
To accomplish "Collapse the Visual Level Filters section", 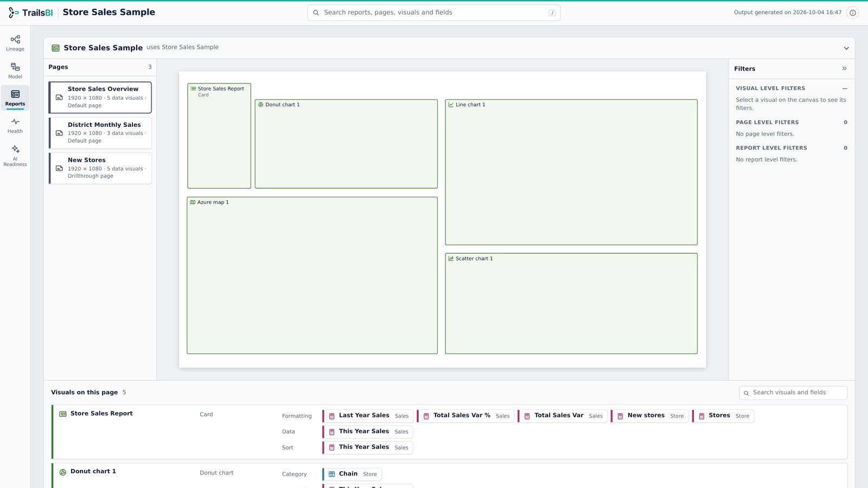I will point(845,88).
